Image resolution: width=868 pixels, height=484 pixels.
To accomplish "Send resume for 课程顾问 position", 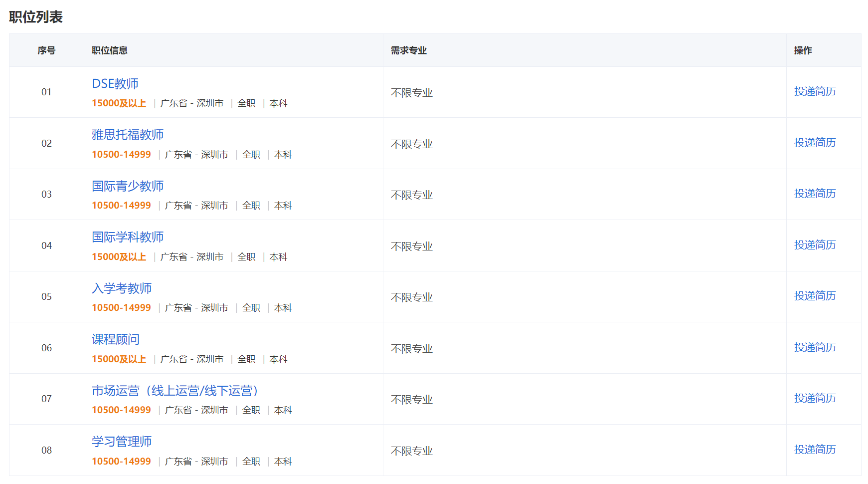I will click(x=815, y=347).
